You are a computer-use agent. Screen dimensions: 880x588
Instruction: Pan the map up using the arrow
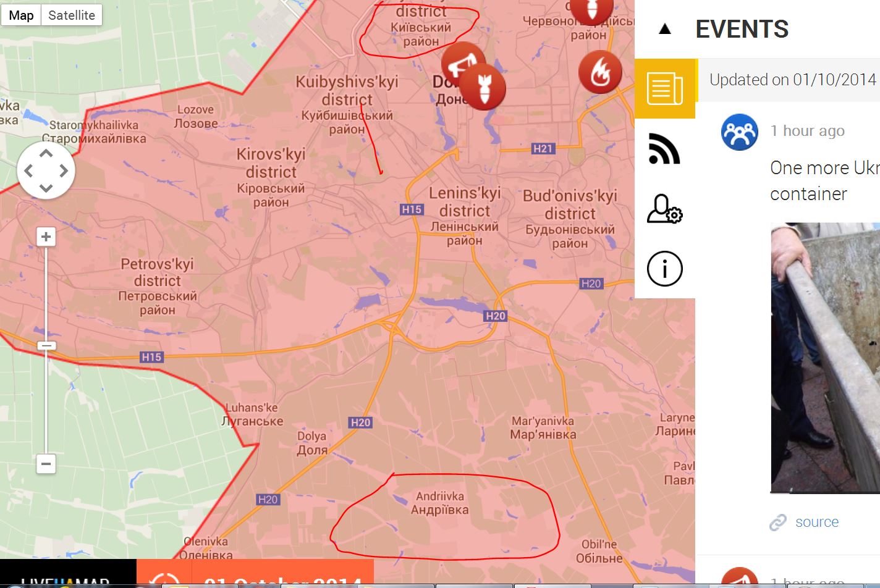(x=46, y=153)
